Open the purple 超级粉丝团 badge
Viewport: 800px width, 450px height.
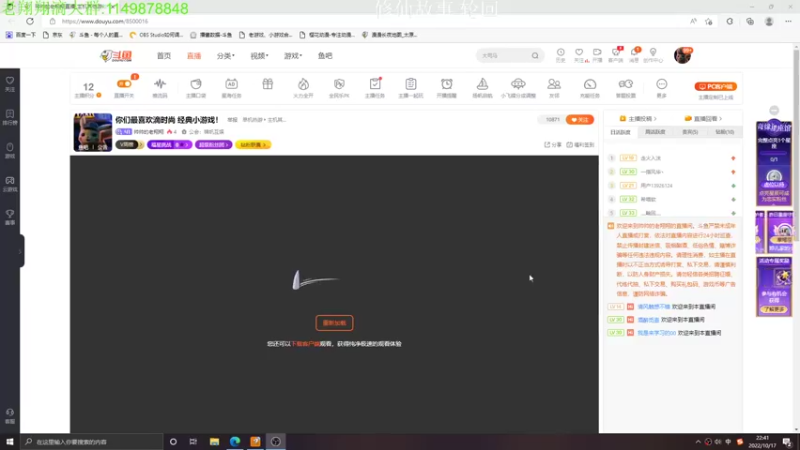[x=214, y=145]
